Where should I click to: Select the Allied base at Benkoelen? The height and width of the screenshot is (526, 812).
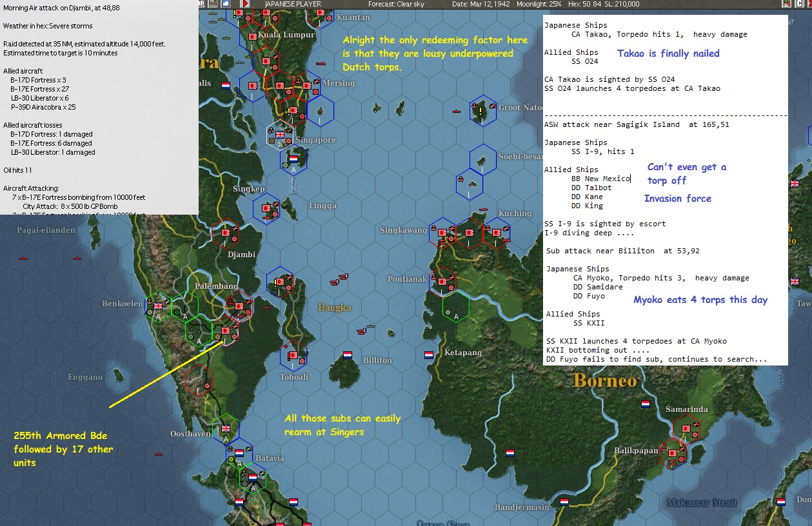[158, 306]
